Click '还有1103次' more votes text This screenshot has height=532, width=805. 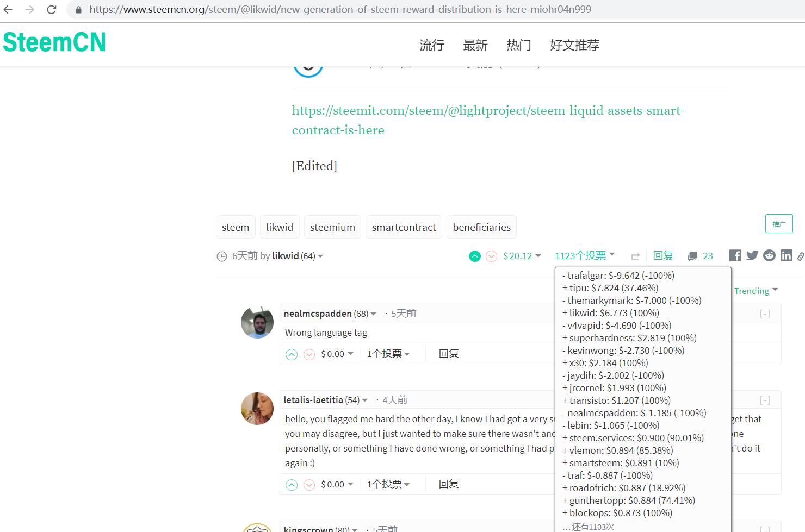[589, 527]
